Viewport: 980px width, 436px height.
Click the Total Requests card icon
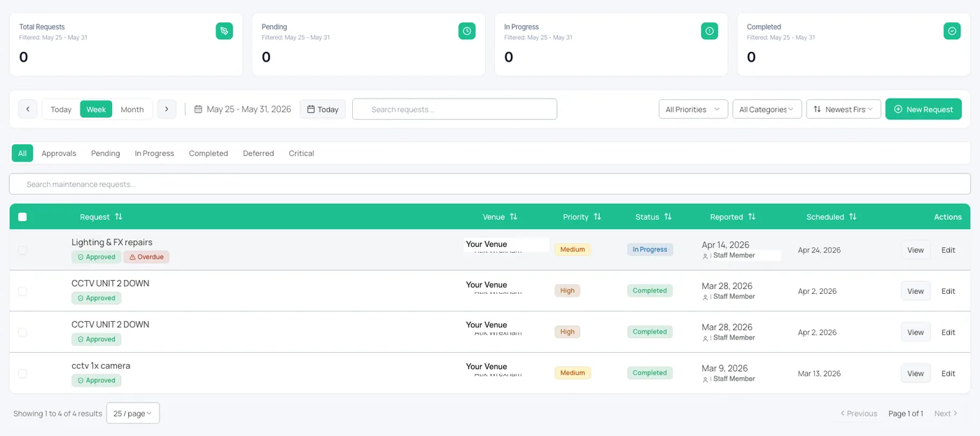pyautogui.click(x=224, y=31)
